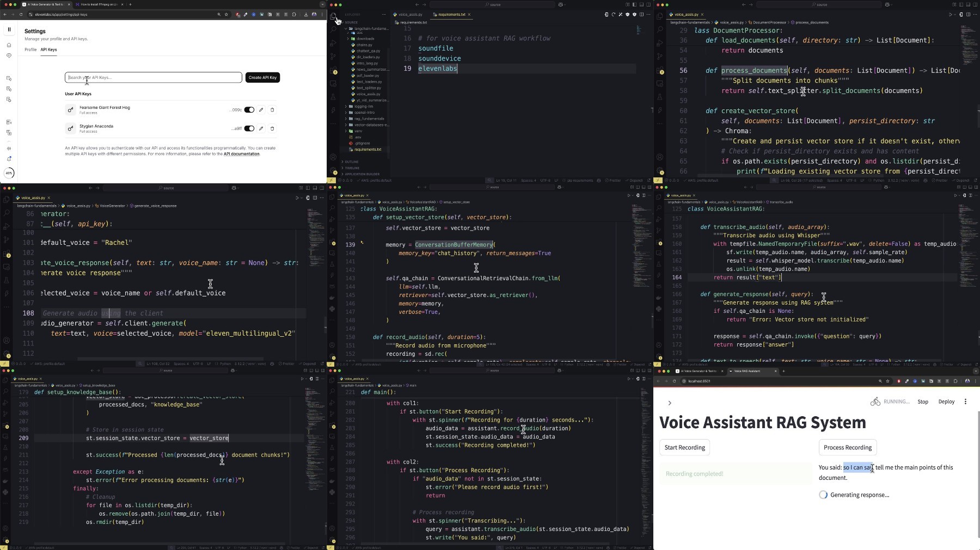Screen dimensions: 980x550
Task: Expand the Streamlit sidebar chevron
Action: 670,403
